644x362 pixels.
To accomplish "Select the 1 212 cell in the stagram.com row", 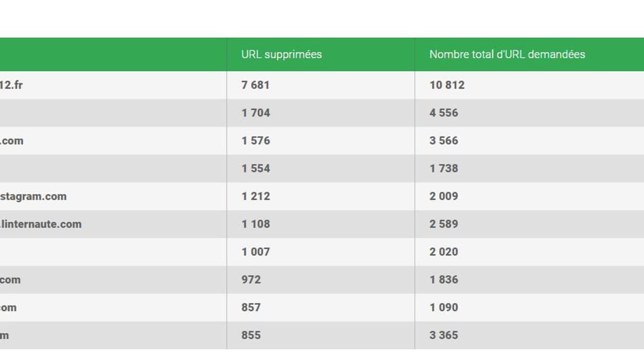I will pyautogui.click(x=255, y=197).
